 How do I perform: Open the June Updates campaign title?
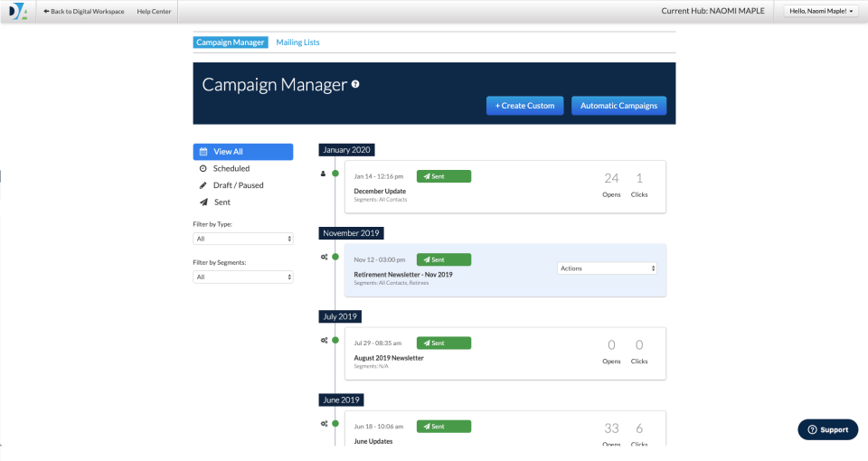373,441
